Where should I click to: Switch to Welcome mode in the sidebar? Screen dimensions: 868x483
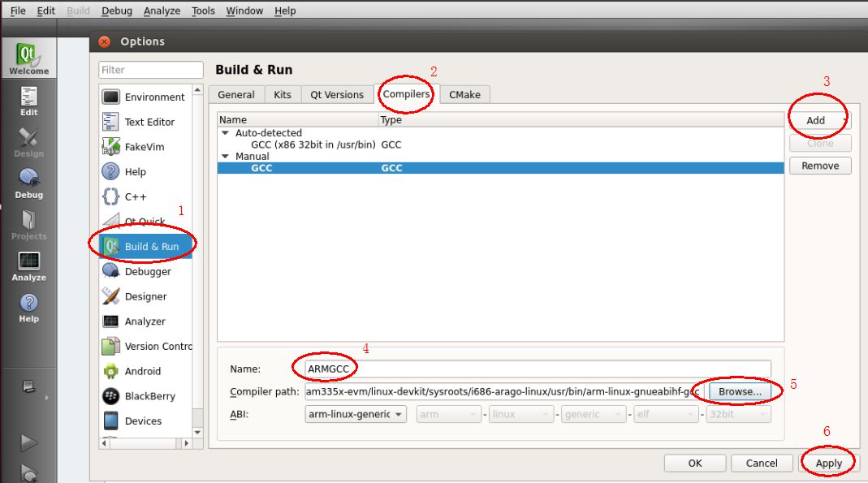coord(28,58)
